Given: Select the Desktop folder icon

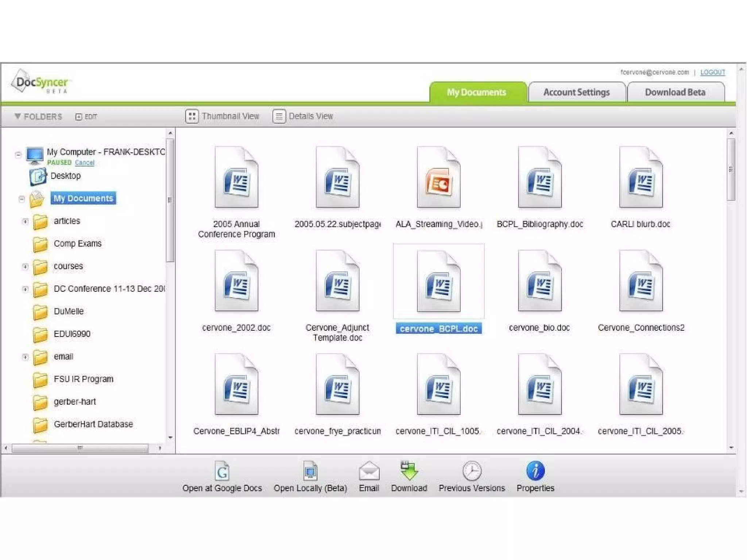Looking at the screenshot, I should [x=38, y=176].
